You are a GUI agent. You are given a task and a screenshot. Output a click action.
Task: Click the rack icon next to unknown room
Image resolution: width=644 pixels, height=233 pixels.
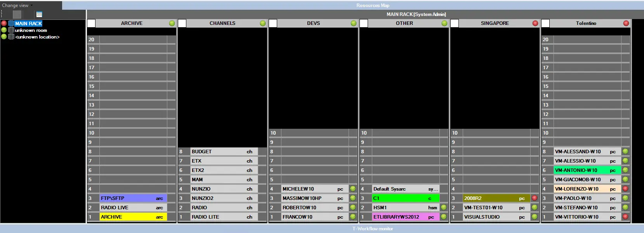point(11,30)
